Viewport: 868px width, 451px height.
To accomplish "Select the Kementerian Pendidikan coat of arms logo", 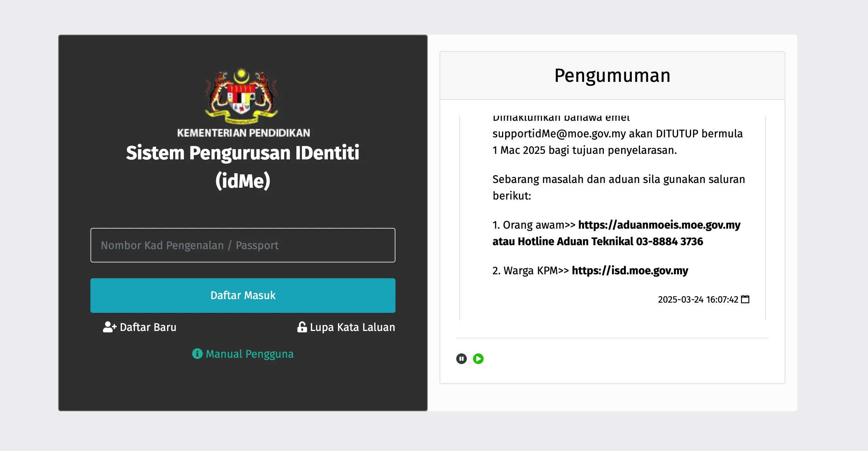I will coord(243,94).
